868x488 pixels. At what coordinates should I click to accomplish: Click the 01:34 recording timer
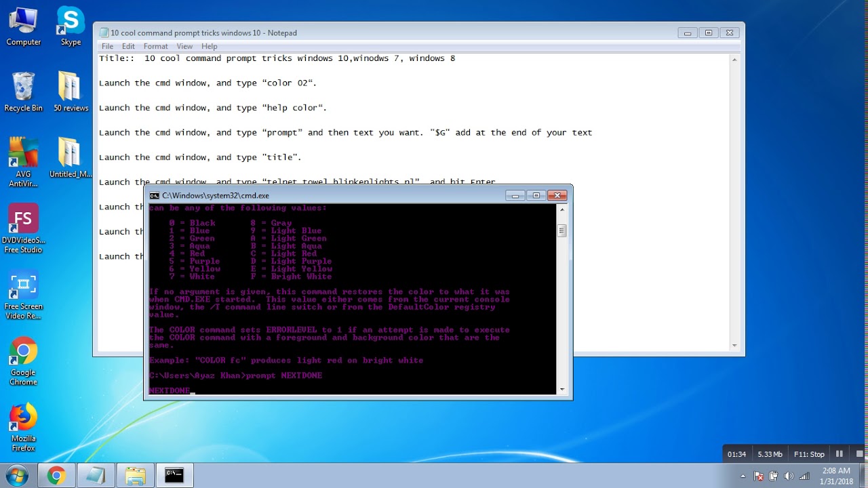pyautogui.click(x=737, y=454)
